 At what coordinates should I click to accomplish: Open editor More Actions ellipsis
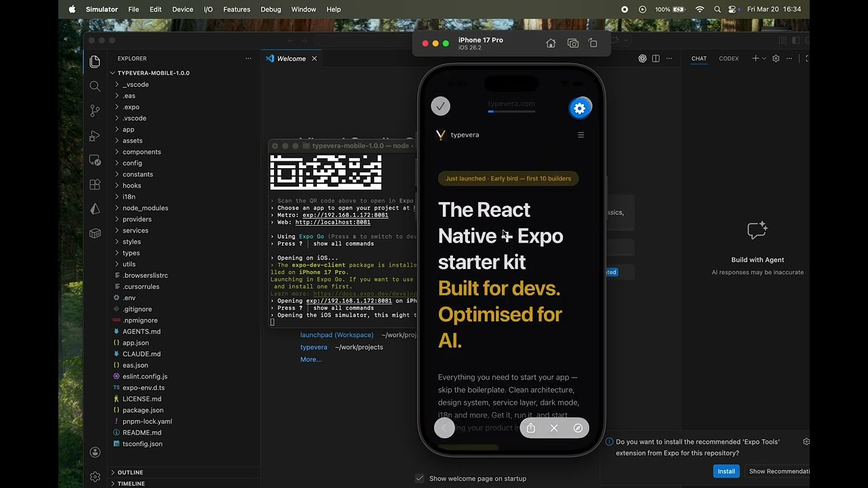point(669,58)
